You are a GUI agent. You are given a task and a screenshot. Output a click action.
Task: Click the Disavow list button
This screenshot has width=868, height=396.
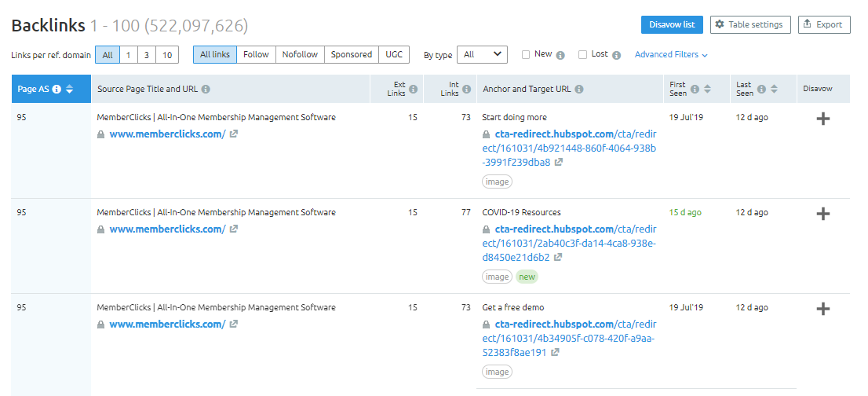pyautogui.click(x=672, y=24)
